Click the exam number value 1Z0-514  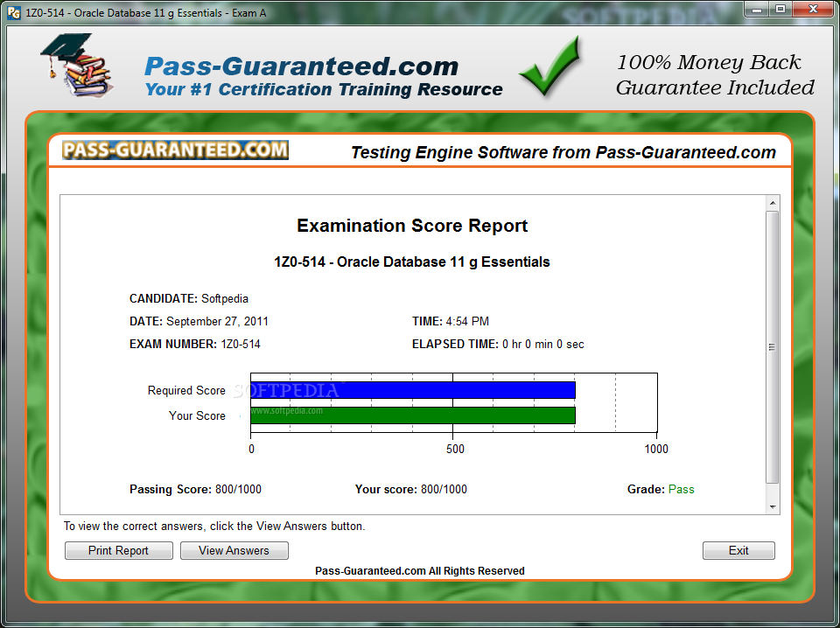click(x=241, y=345)
